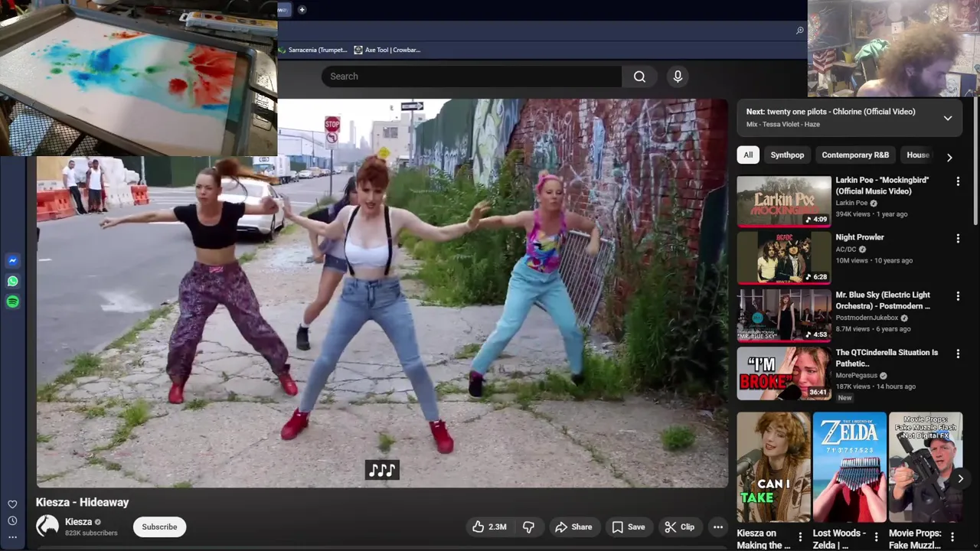This screenshot has height=551, width=980.
Task: Select the All filter chip
Action: coord(748,155)
